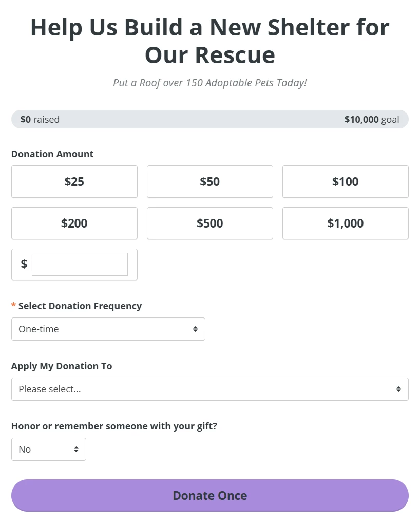Open the One-time frequency selector arrows
The height and width of the screenshot is (524, 420).
coord(196,329)
